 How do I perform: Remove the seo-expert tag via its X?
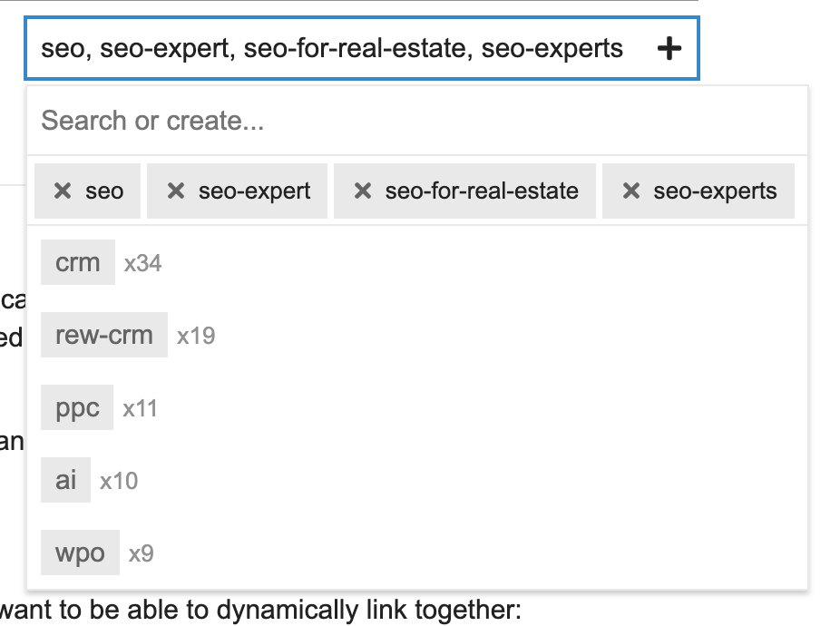pos(176,191)
